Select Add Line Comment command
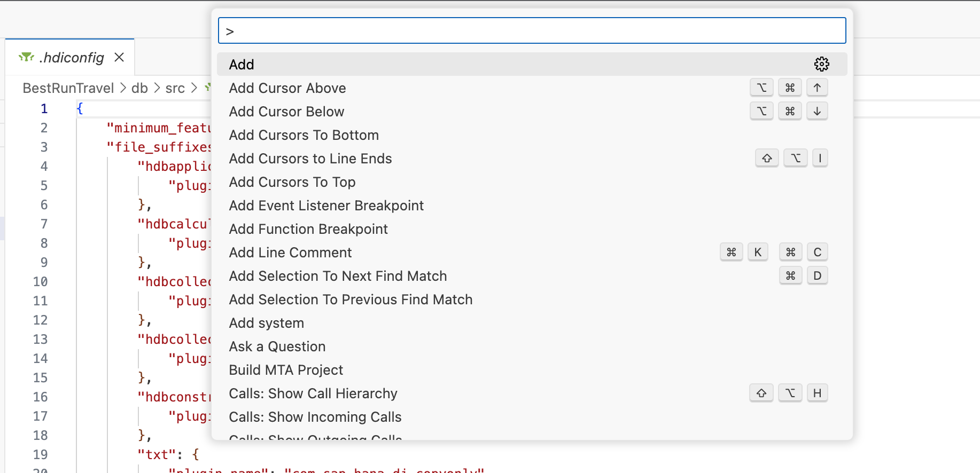Image resolution: width=980 pixels, height=473 pixels. [x=532, y=252]
